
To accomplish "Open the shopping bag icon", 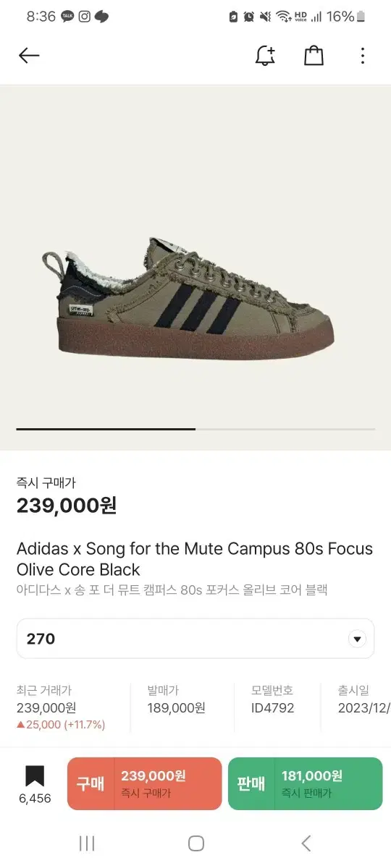I will tap(314, 56).
